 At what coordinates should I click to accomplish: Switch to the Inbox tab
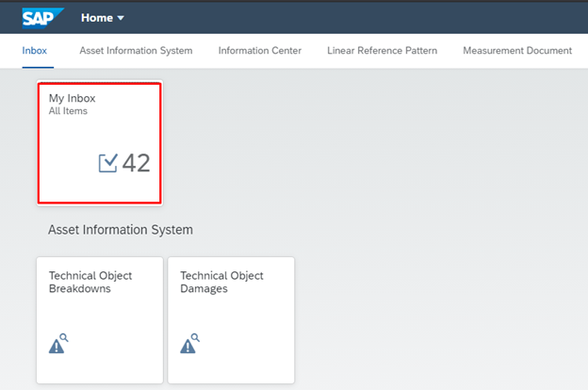(34, 50)
